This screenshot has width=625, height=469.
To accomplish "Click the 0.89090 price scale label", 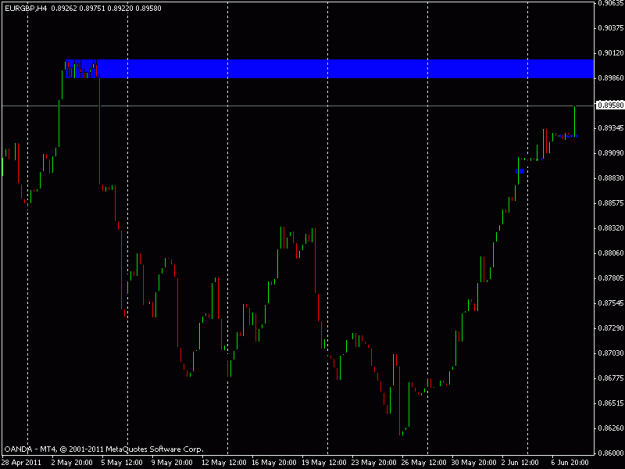I will (x=611, y=153).
